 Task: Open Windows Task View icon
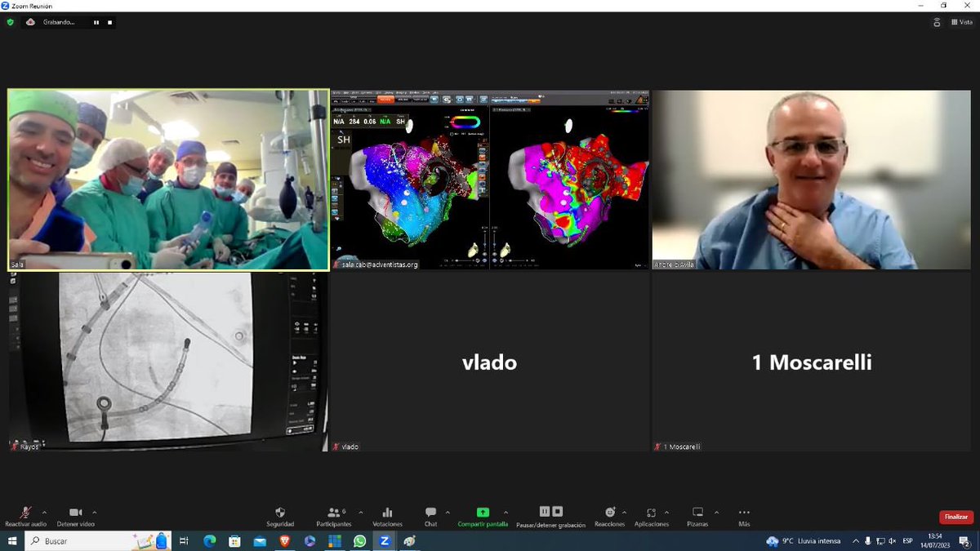184,541
